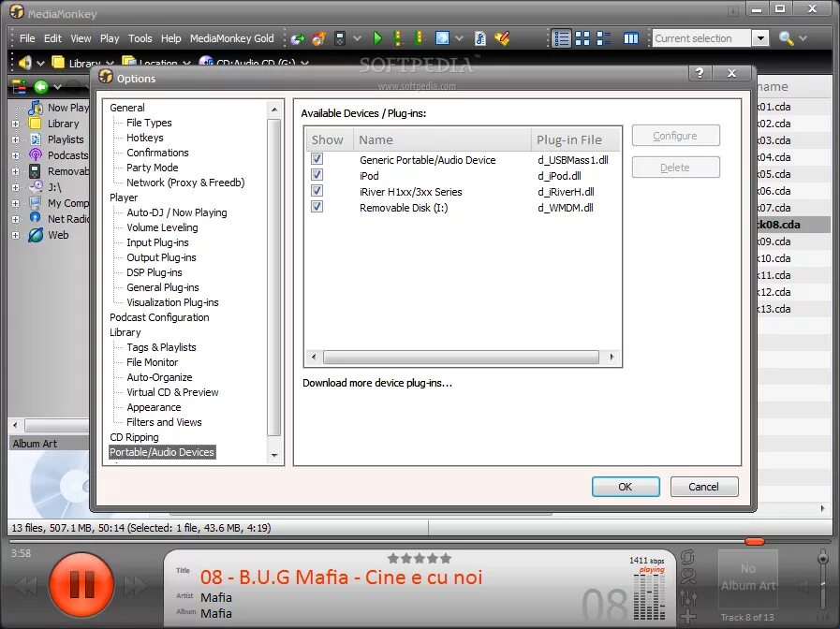This screenshot has height=629, width=840.
Task: Click the burn disc icon in toolbar
Action: pos(318,38)
